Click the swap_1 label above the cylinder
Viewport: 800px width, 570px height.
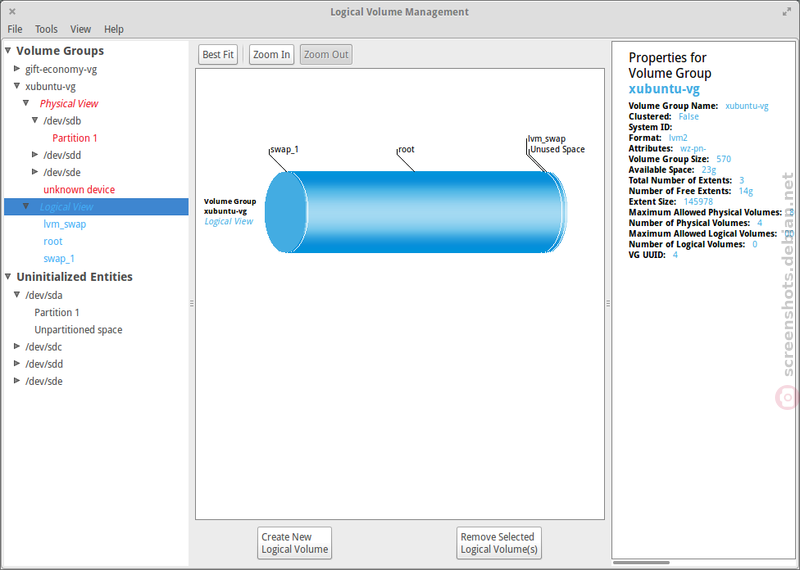[x=285, y=150]
